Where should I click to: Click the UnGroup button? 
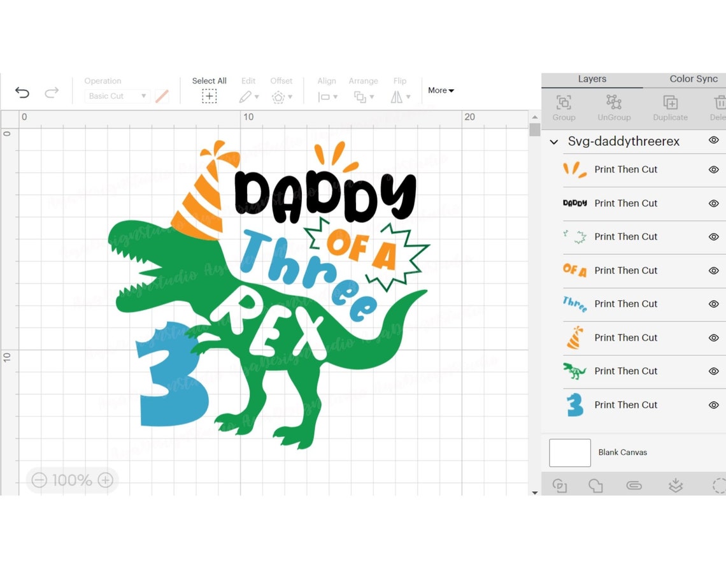(x=613, y=107)
